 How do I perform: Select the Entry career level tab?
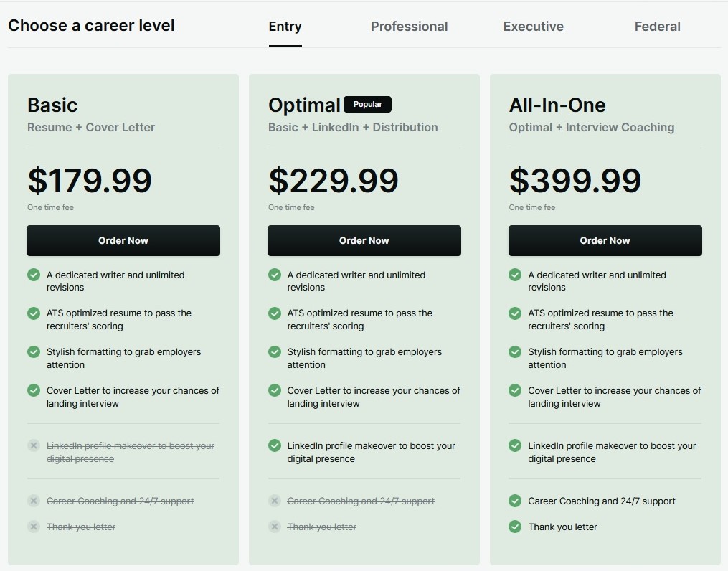click(x=285, y=27)
